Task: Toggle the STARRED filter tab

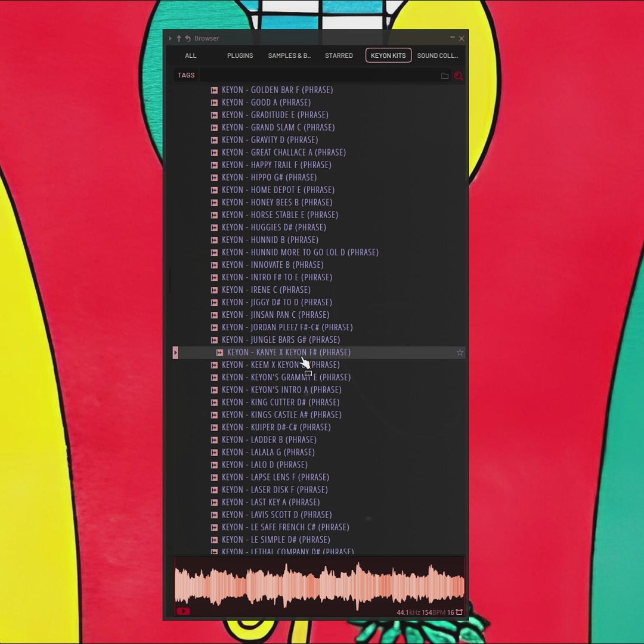Action: (x=339, y=55)
